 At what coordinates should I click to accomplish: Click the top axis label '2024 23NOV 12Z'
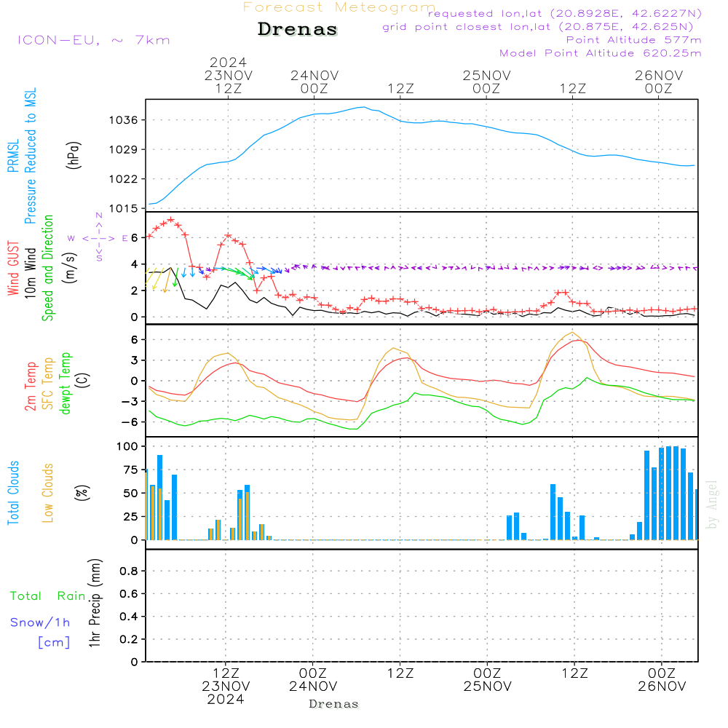[x=229, y=75]
